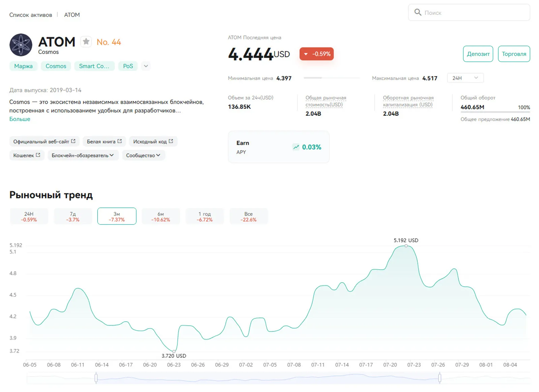Click the Депозит button
Screen dimensions: 539x392
tap(478, 54)
